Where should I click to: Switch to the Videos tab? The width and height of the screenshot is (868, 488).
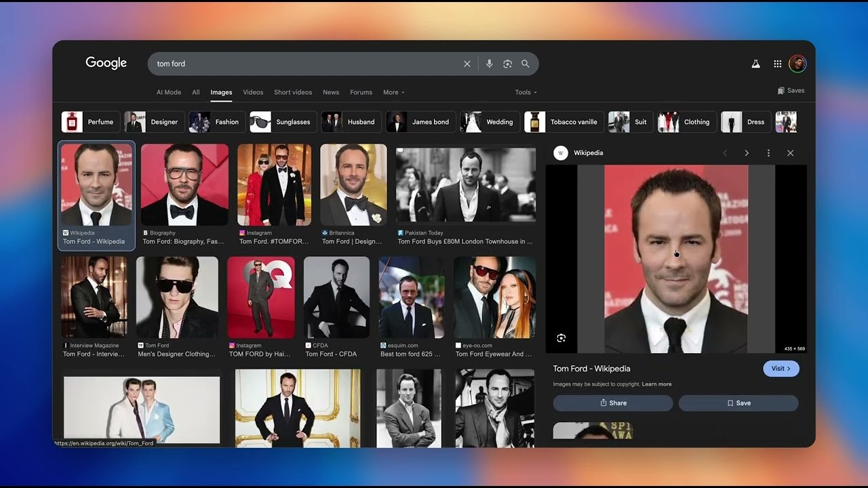pyautogui.click(x=253, y=92)
